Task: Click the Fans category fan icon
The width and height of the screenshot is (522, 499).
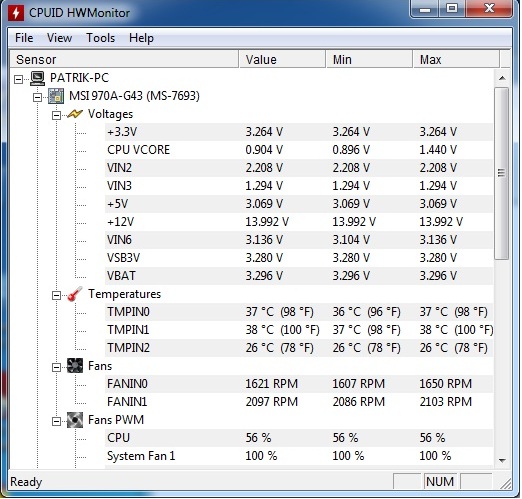Action: point(75,366)
